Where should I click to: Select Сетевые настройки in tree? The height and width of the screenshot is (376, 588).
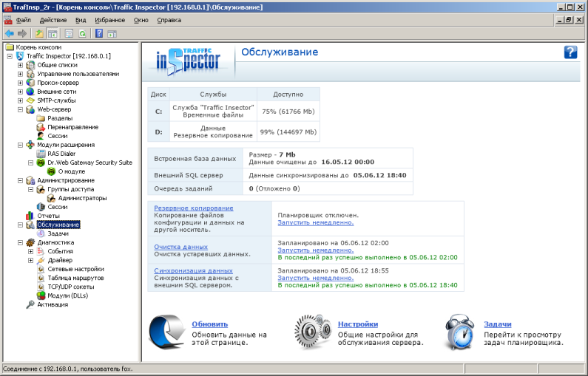tap(75, 270)
